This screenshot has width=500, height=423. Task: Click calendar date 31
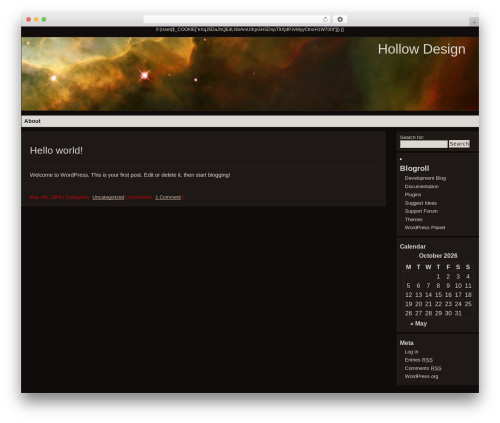point(458,313)
